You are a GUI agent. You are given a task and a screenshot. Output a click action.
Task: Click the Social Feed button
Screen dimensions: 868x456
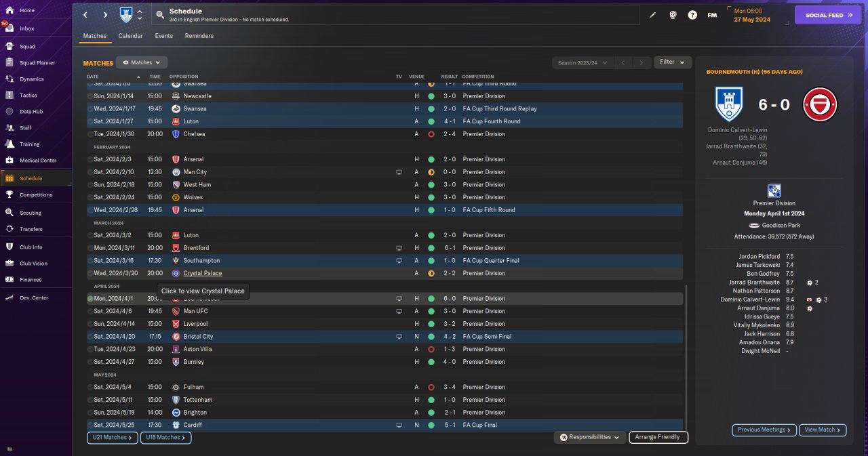click(x=827, y=14)
